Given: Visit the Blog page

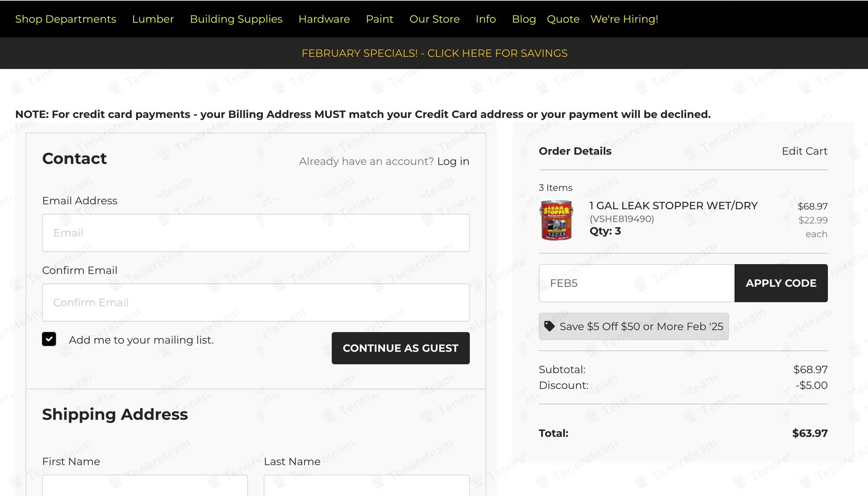Looking at the screenshot, I should point(524,19).
